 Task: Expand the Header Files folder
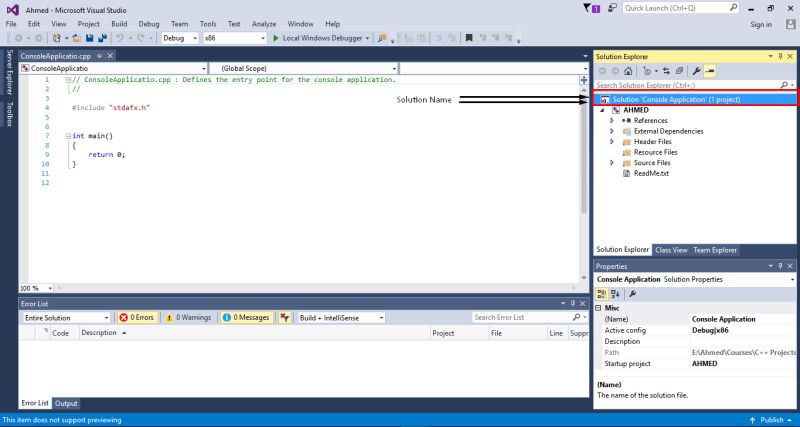tap(612, 141)
